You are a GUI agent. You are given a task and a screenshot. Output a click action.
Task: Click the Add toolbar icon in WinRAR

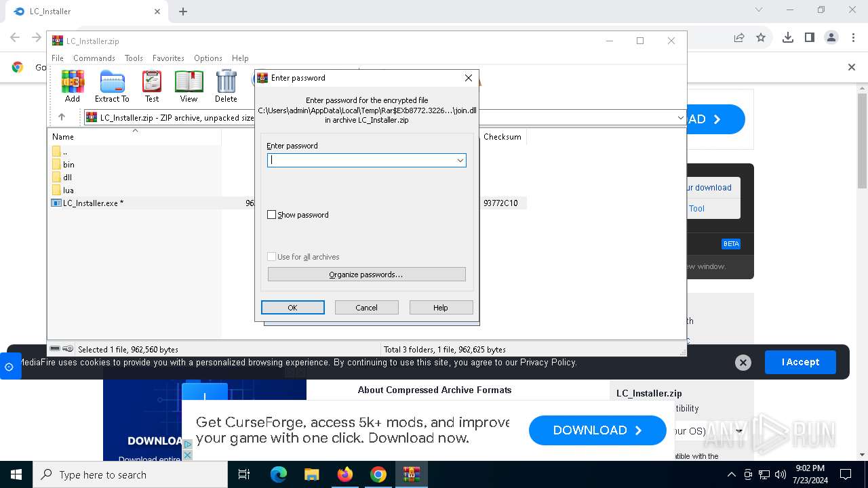click(73, 86)
